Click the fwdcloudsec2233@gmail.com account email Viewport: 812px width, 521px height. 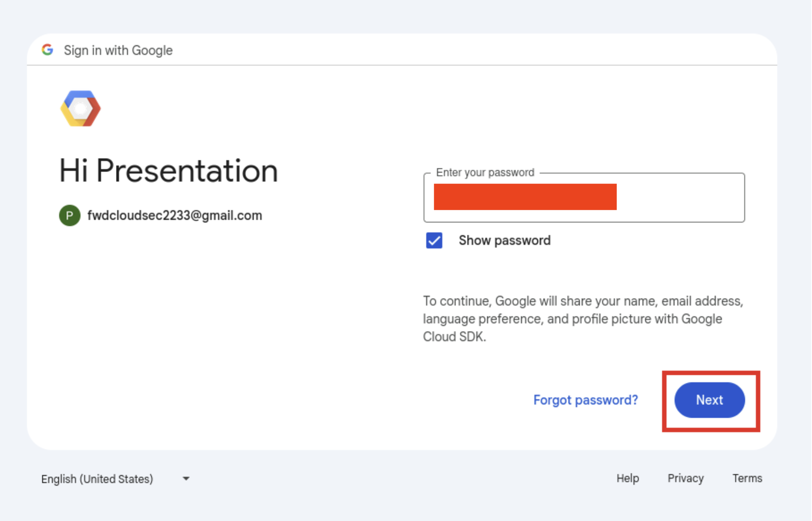click(174, 215)
